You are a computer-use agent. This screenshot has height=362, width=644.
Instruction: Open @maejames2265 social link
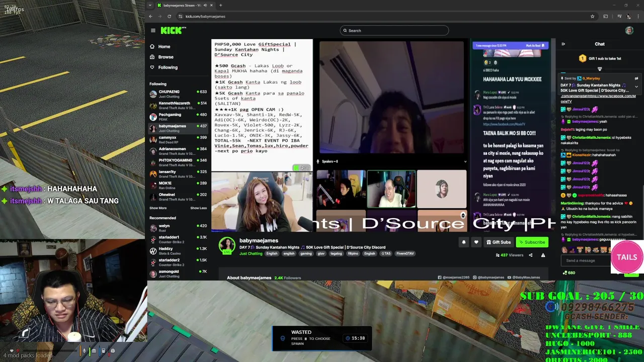click(453, 278)
